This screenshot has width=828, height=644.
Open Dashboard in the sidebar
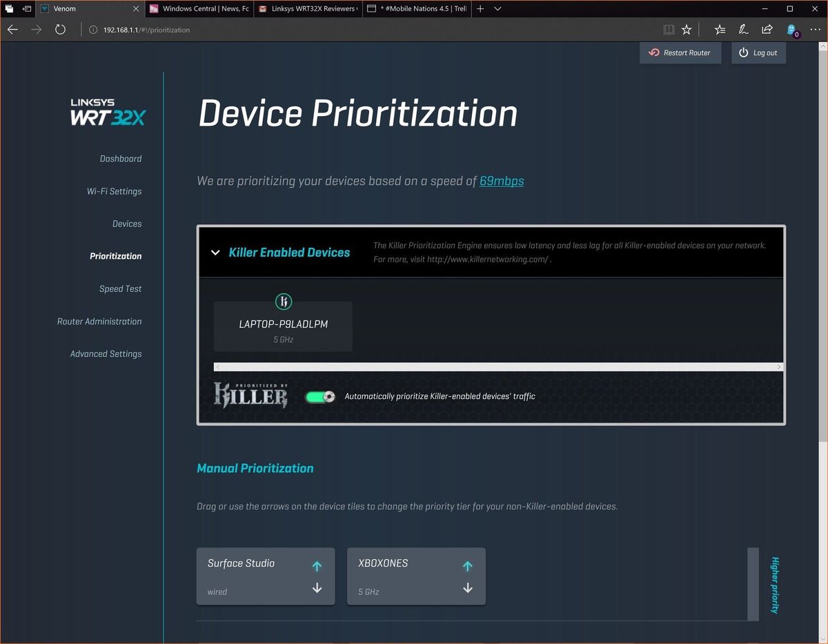click(x=121, y=159)
